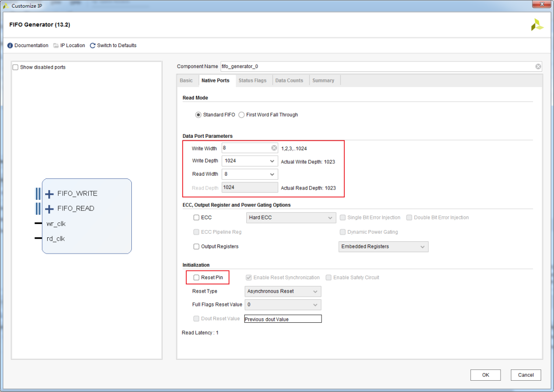Open the Documentation info icon
The image size is (554, 392).
coord(10,46)
